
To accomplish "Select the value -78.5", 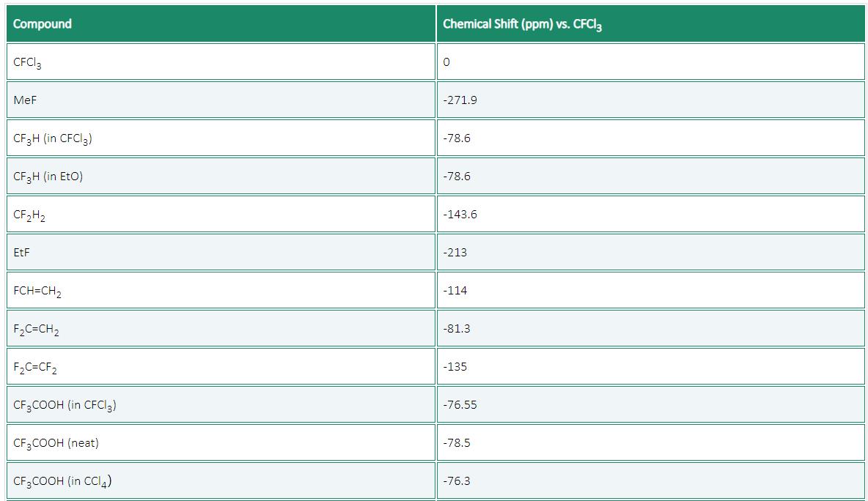I will [x=650, y=443].
